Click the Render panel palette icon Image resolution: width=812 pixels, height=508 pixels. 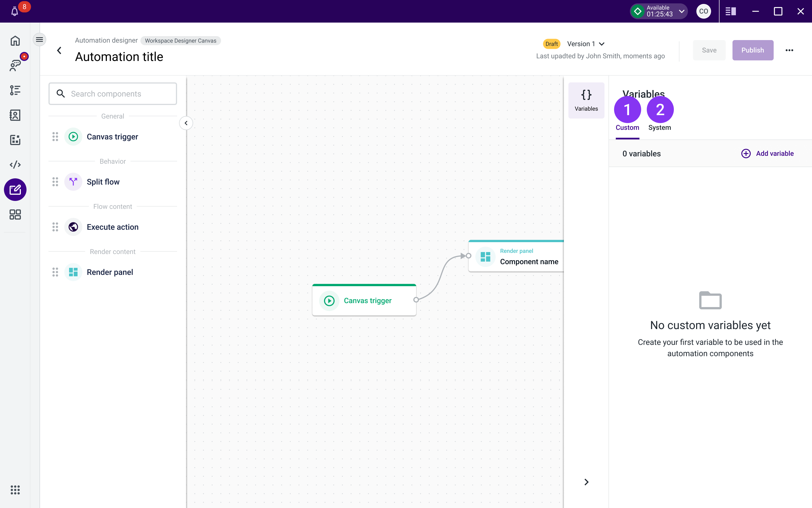click(x=73, y=272)
